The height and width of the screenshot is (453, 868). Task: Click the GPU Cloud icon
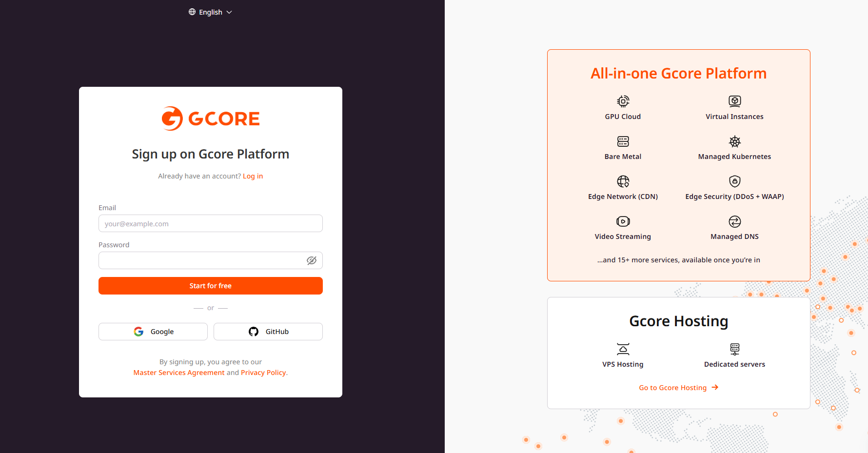pyautogui.click(x=623, y=101)
